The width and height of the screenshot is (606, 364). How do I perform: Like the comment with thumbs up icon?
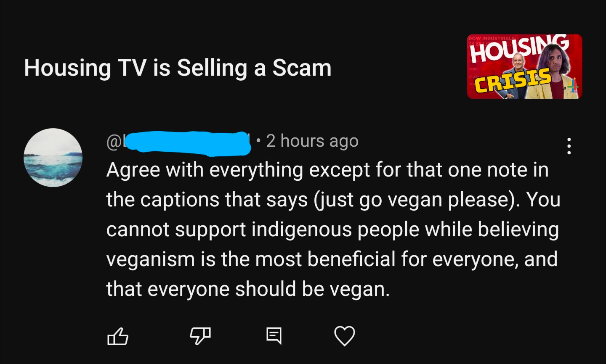click(x=118, y=336)
